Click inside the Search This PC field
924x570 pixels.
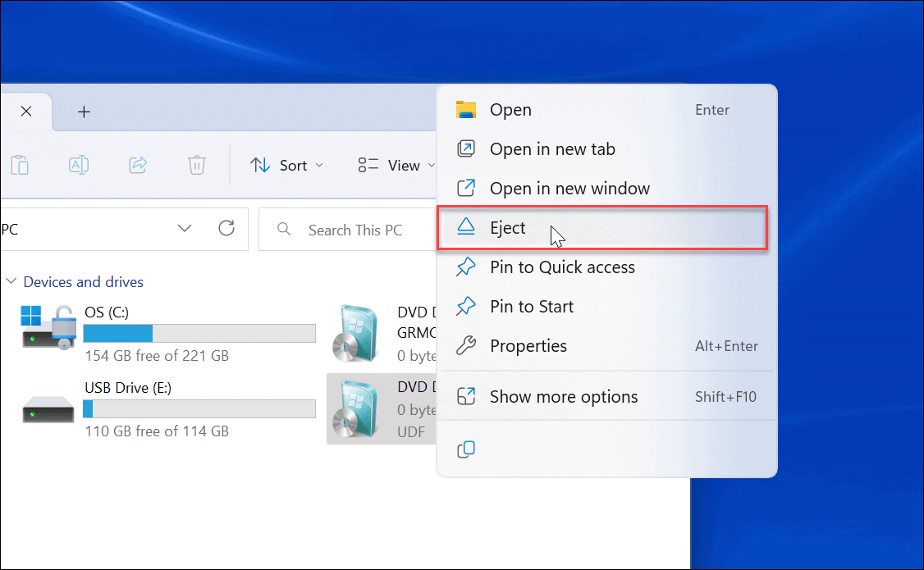click(353, 229)
